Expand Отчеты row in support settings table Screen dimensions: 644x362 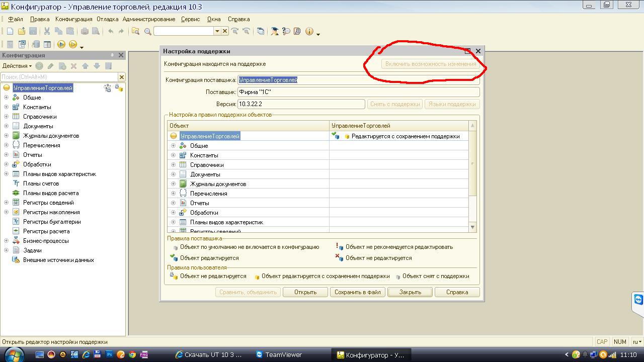click(x=174, y=203)
